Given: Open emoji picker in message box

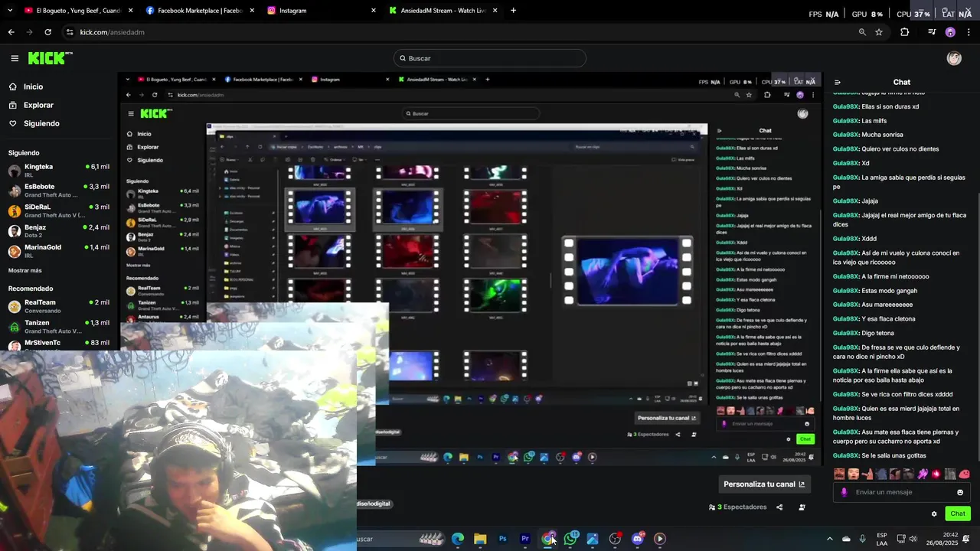Looking at the screenshot, I should (960, 492).
